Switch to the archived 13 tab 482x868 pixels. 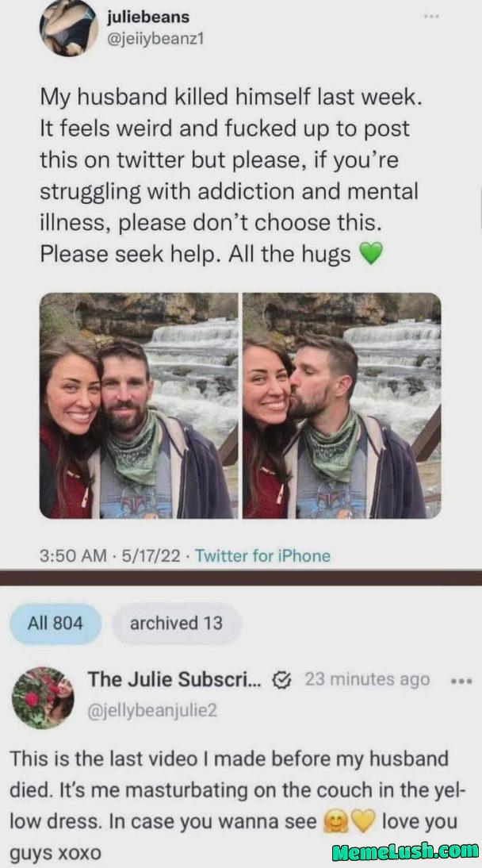pos(177,624)
